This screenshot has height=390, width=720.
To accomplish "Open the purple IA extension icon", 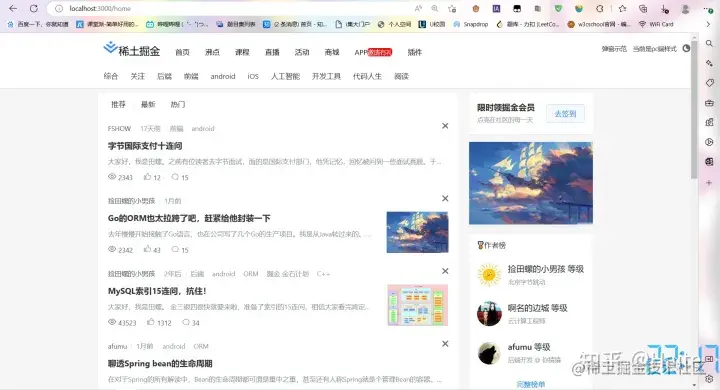I will click(496, 8).
